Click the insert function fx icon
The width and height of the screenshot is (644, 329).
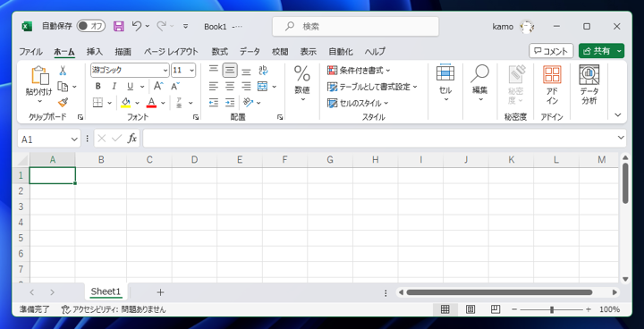click(131, 139)
